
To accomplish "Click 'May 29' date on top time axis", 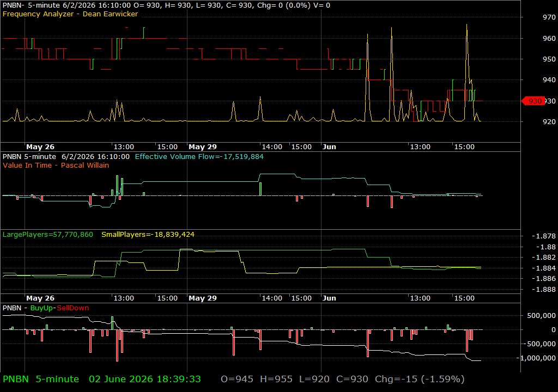I will (203, 147).
